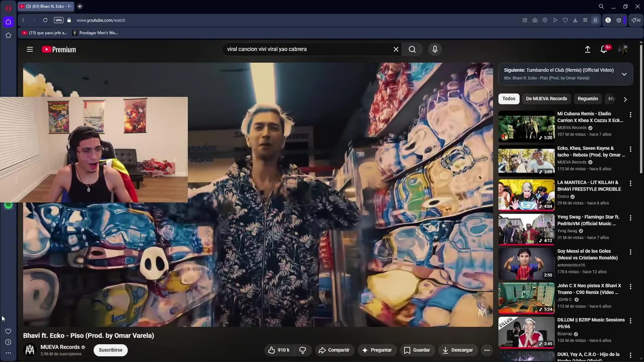Run search with magnifier button
The image size is (644, 362).
point(412,49)
